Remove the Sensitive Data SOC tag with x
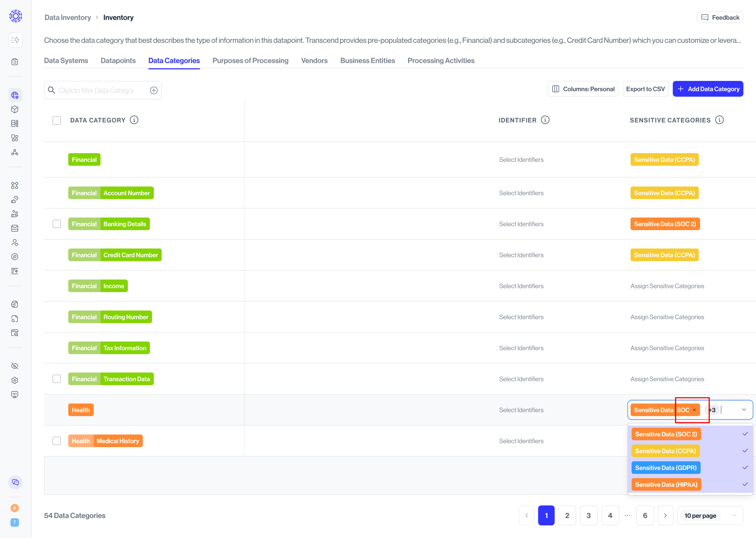The width and height of the screenshot is (756, 538). pyautogui.click(x=694, y=410)
